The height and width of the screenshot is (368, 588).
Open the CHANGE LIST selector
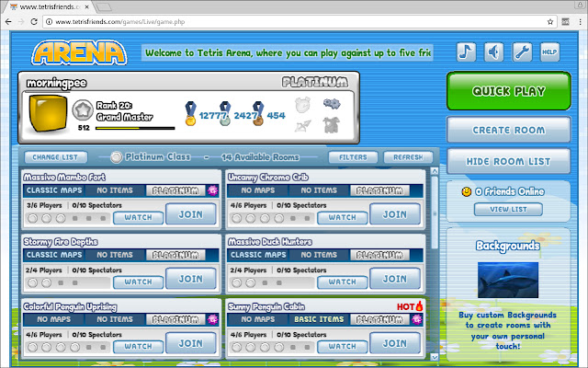point(55,157)
